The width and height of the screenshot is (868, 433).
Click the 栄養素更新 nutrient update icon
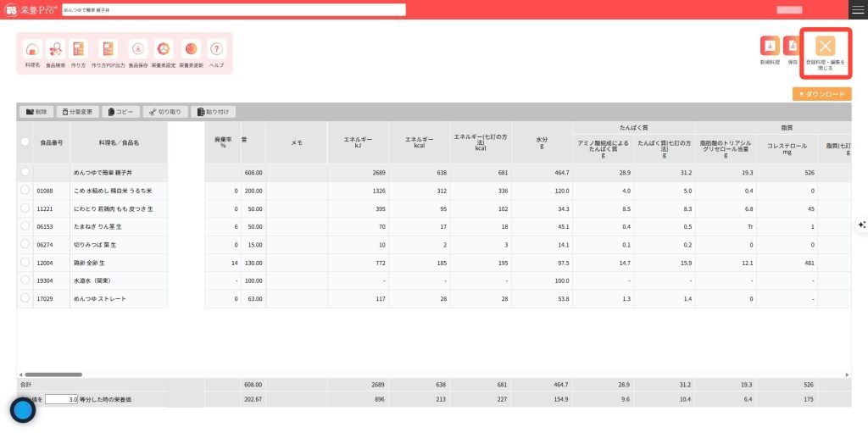tap(191, 49)
